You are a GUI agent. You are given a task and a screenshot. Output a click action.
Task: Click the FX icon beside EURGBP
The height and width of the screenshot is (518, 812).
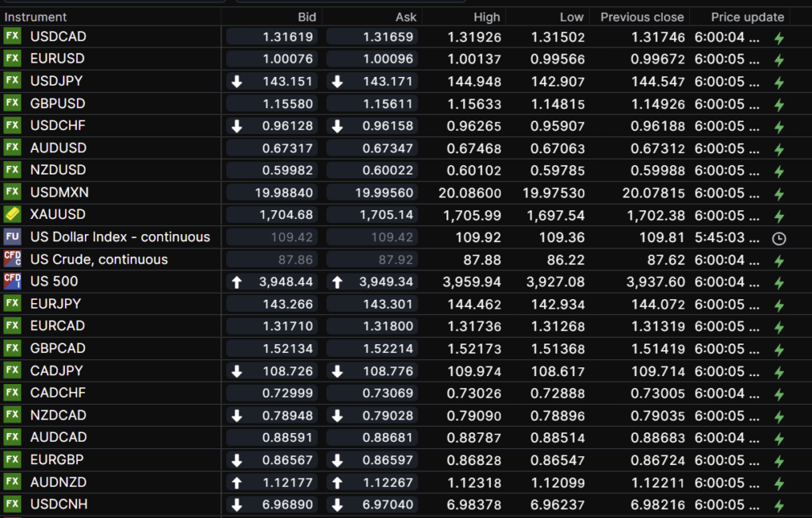(x=12, y=459)
